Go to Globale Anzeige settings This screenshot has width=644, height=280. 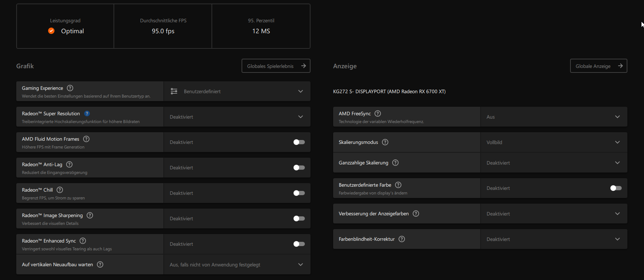(x=598, y=66)
